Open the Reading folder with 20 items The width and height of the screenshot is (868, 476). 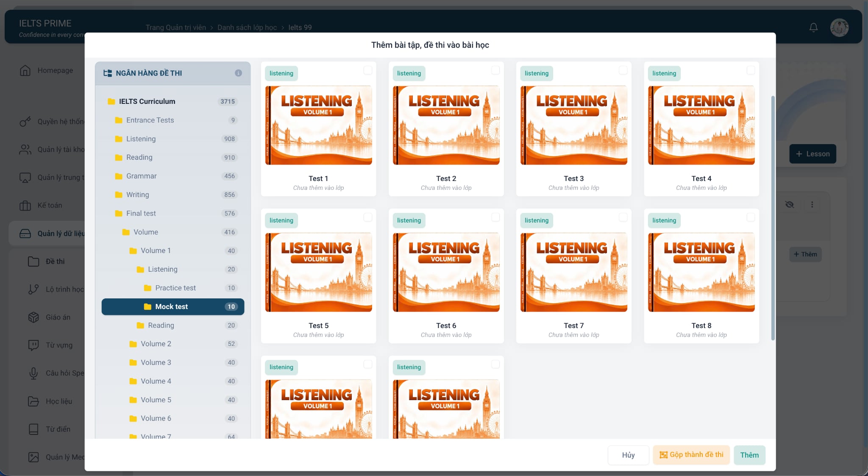click(173, 326)
